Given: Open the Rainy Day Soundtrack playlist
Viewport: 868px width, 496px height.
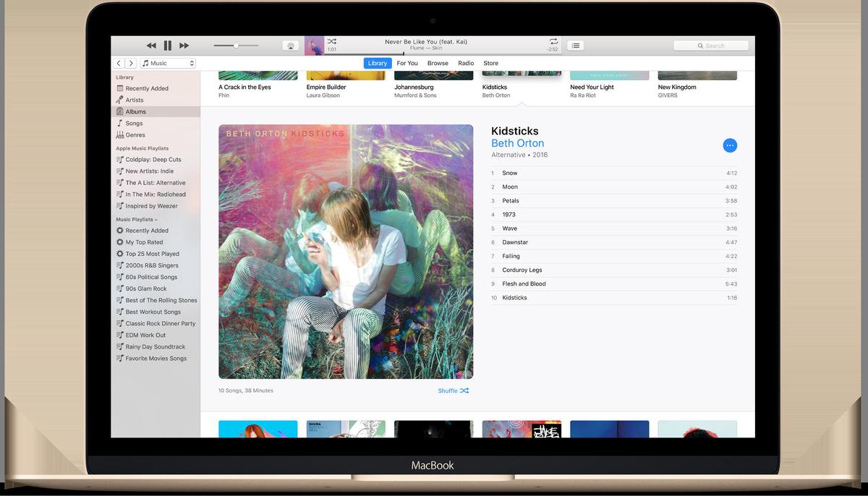Looking at the screenshot, I should tap(156, 346).
